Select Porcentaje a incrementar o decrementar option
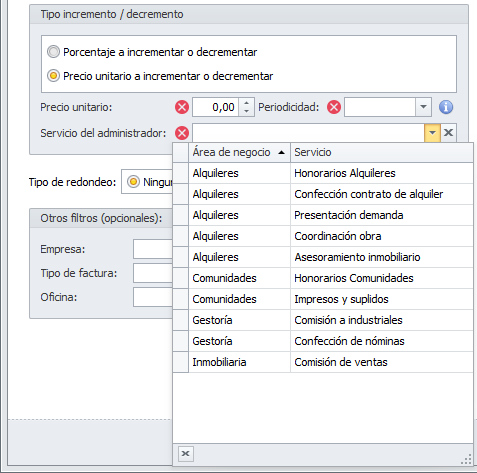Viewport: 477px width, 473px height. 53,52
